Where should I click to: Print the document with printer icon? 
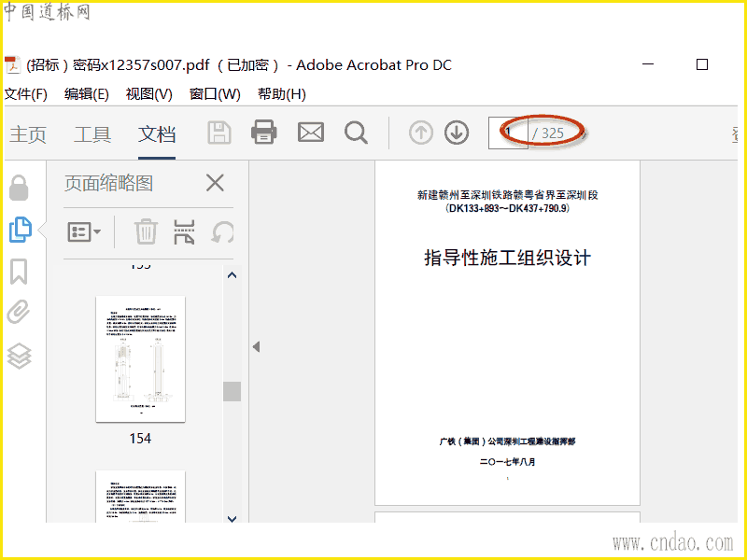(264, 133)
